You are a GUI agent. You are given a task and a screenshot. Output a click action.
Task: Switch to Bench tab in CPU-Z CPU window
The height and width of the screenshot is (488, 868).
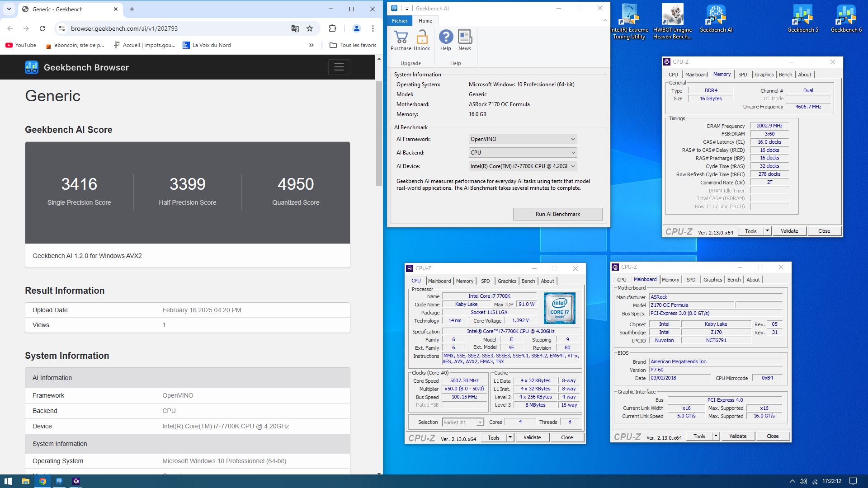pos(528,281)
